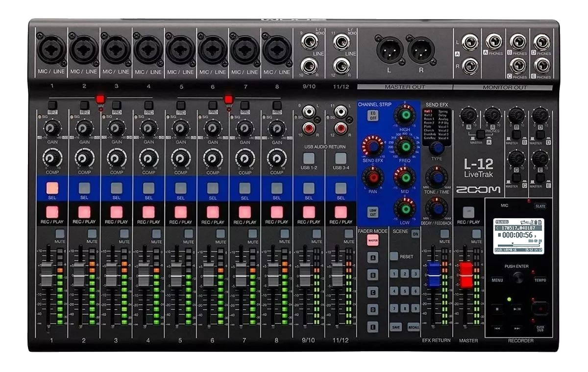Select scene number 5 button
The image size is (588, 372).
[405, 291]
